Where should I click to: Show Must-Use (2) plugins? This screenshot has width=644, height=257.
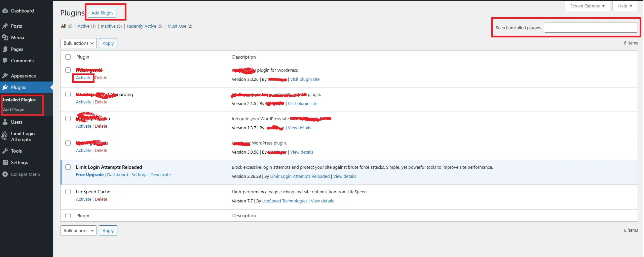[x=180, y=26]
